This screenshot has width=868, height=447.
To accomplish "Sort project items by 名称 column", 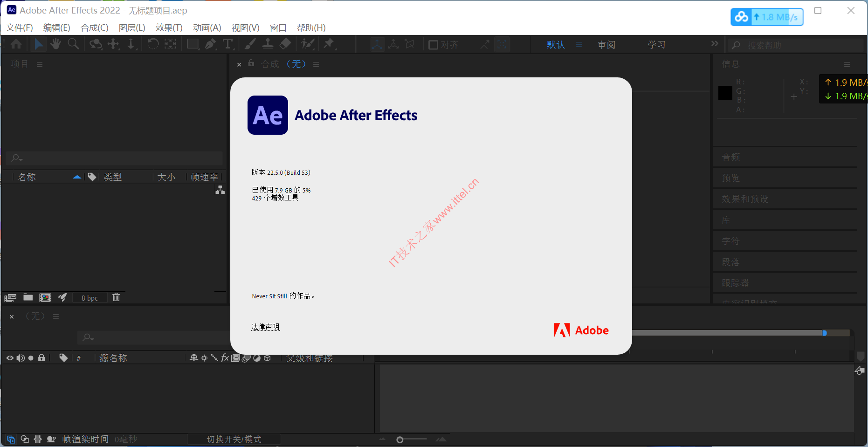I will coord(27,177).
